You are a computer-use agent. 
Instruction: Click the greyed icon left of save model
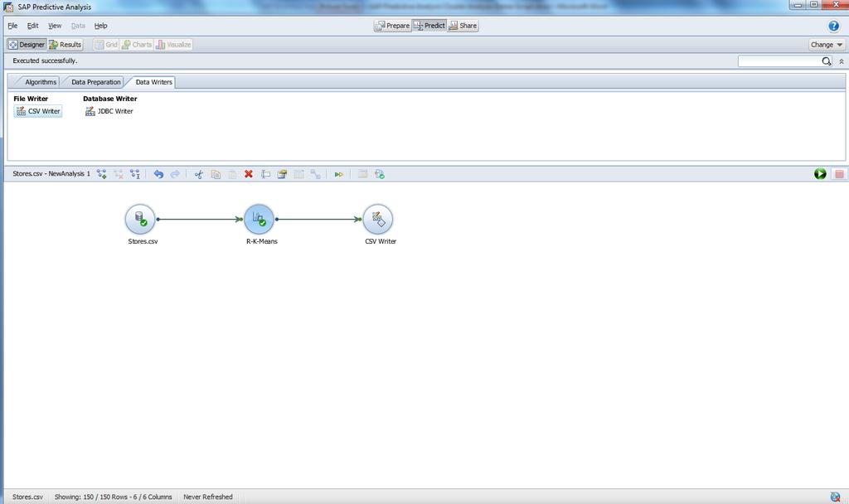(x=363, y=174)
